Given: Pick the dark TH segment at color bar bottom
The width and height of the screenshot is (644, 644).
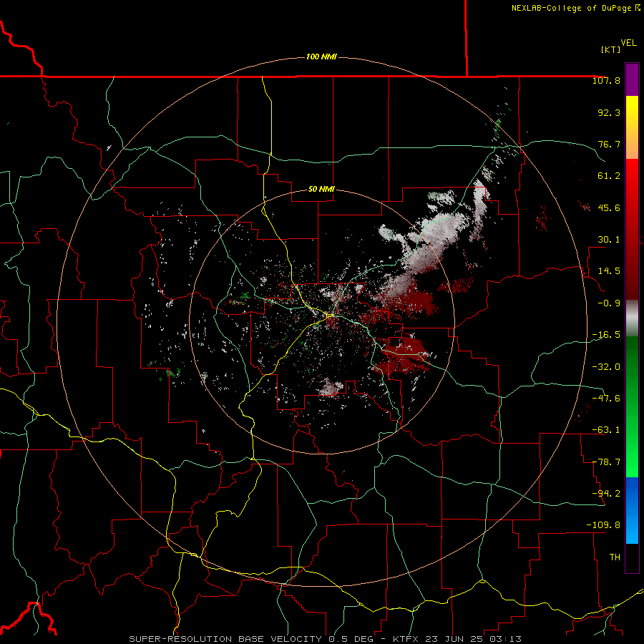Looking at the screenshot, I should click(632, 558).
